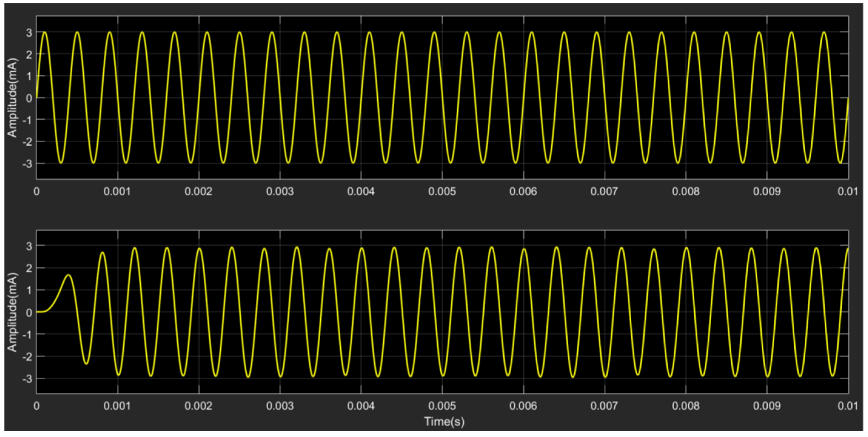This screenshot has width=868, height=437.
Task: Click the -3 amplitude tick of upper plot
Action: (27, 164)
